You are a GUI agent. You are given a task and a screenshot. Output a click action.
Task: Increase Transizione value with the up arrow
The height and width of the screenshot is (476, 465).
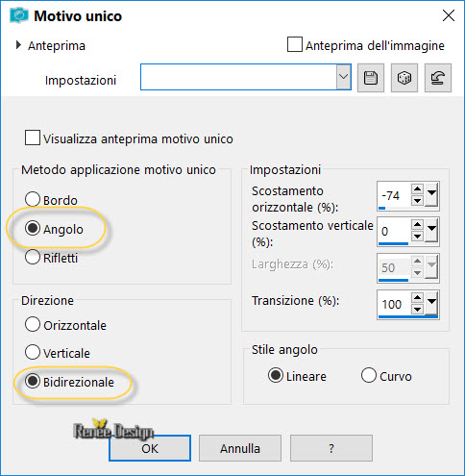(417, 297)
